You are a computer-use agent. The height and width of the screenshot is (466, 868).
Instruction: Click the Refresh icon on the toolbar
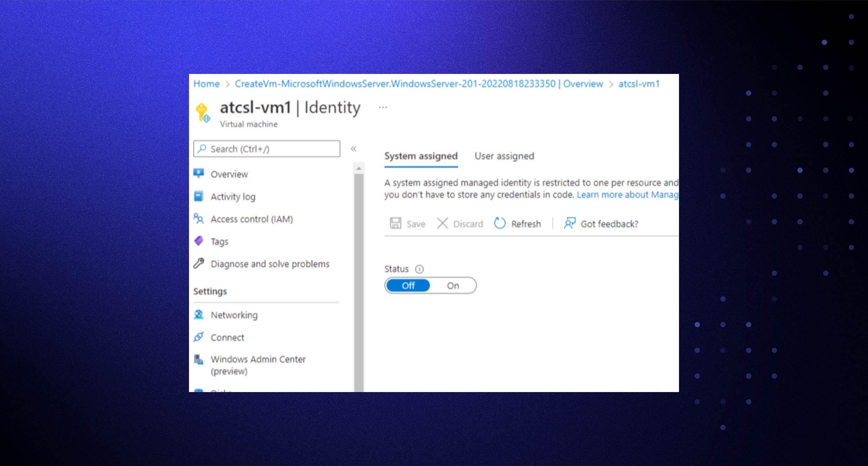tap(500, 224)
